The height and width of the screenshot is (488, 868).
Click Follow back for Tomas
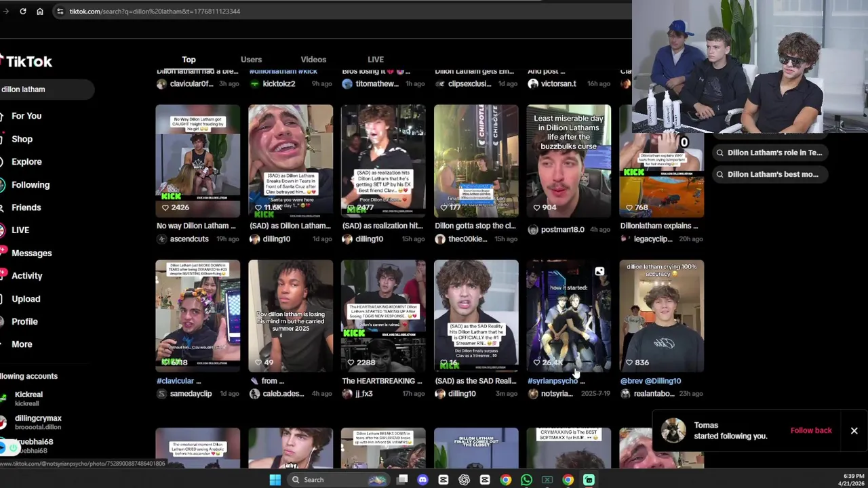coord(811,430)
